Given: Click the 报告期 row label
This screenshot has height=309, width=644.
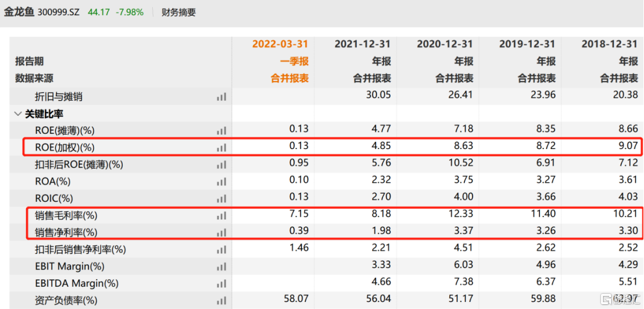Looking at the screenshot, I should click(29, 62).
